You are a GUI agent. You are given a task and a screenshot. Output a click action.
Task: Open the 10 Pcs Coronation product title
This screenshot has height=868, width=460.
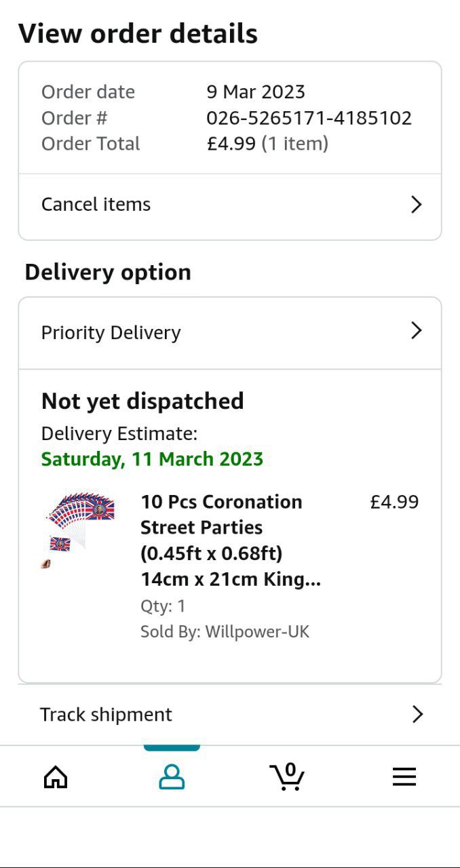pyautogui.click(x=231, y=540)
